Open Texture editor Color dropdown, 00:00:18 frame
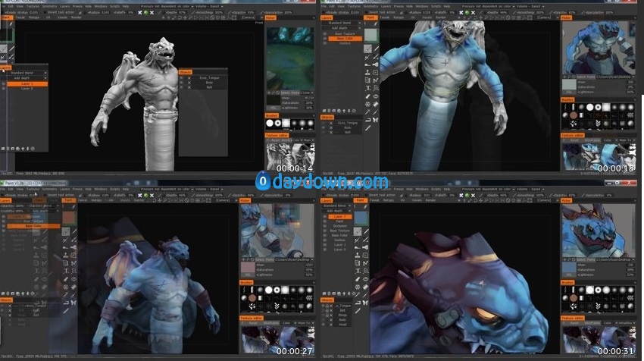The width and height of the screenshot is (644, 361). (x=608, y=140)
